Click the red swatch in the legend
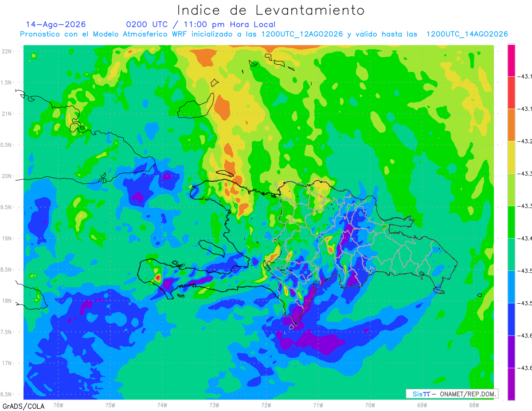Viewport: 532px width, 411px height. 511,92
